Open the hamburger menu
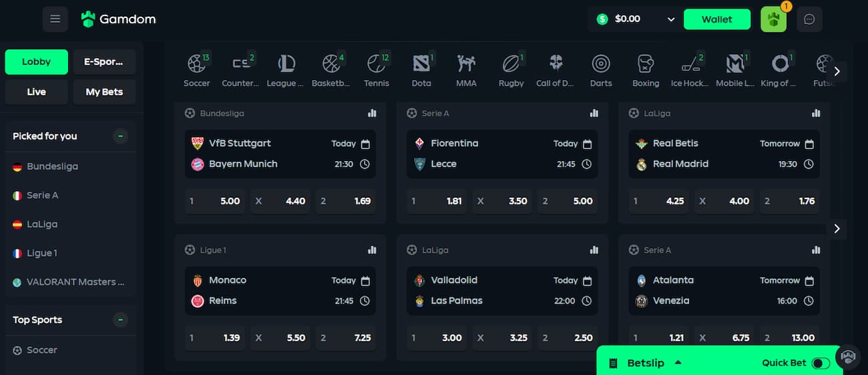Screen dimensions: 868x375 click(x=55, y=19)
